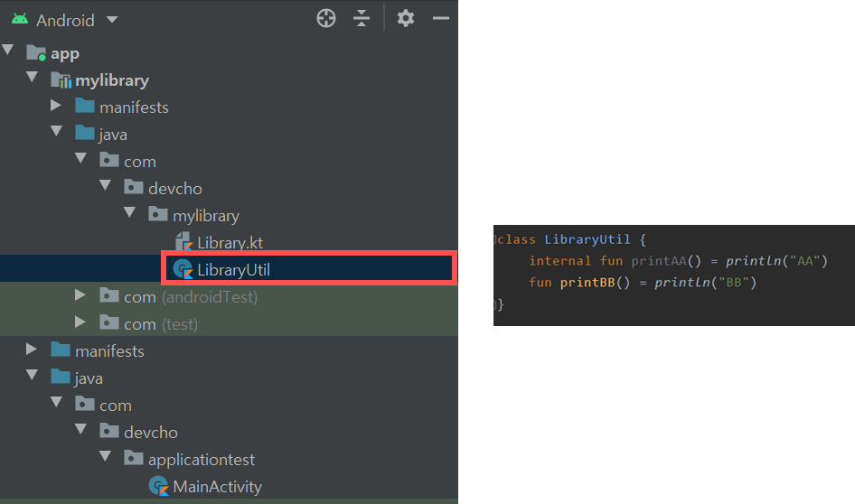Click the MainActivity Kotlin class icon
The height and width of the screenshot is (504, 855).
tap(158, 486)
